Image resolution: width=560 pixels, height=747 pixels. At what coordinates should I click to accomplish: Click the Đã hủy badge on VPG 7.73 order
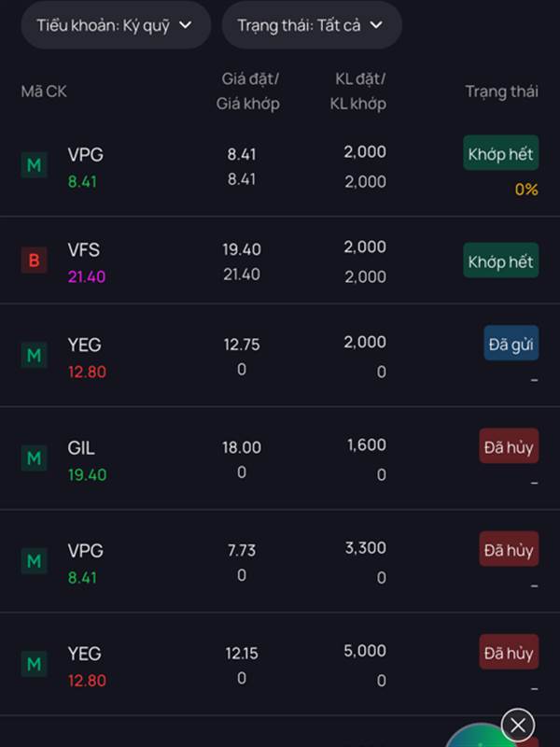[x=509, y=549]
